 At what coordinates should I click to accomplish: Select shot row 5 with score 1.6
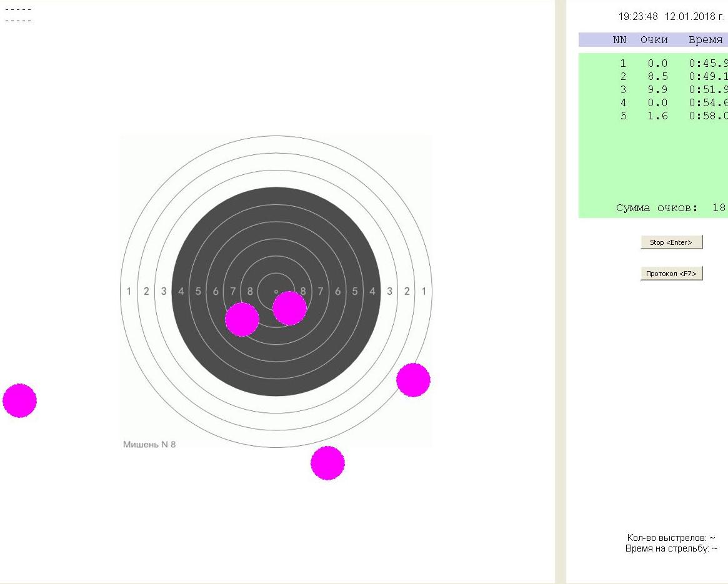pos(656,116)
